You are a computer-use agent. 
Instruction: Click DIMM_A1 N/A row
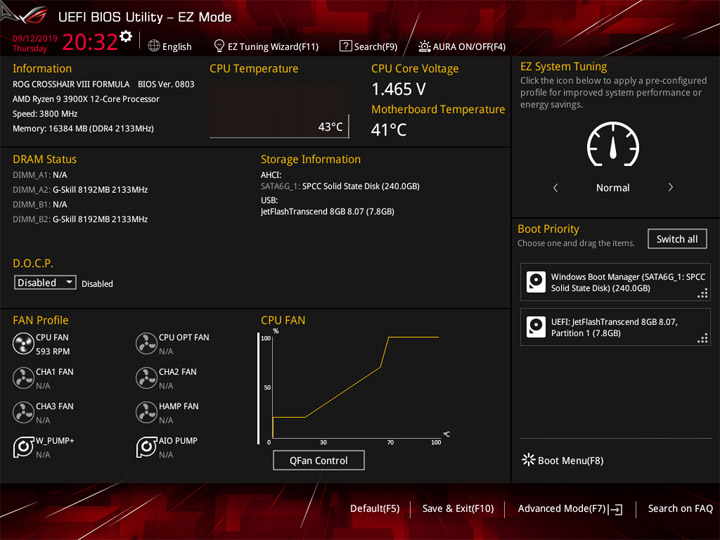(x=40, y=175)
